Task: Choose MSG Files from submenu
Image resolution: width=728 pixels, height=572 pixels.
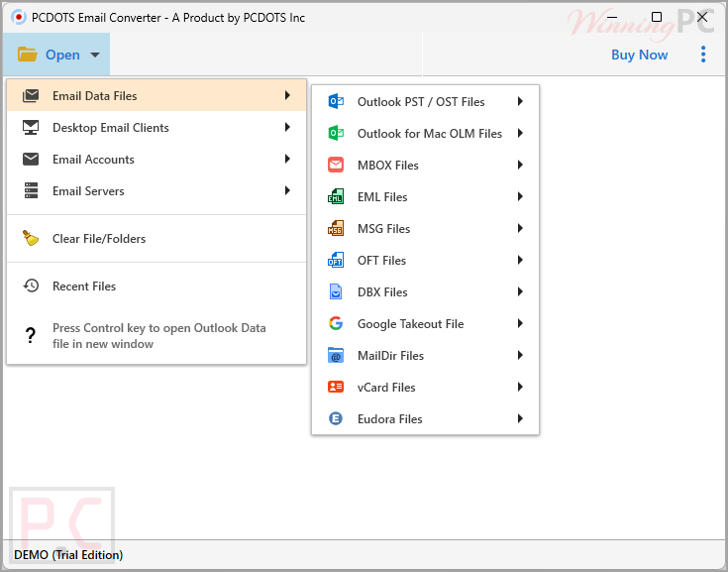Action: 425,228
